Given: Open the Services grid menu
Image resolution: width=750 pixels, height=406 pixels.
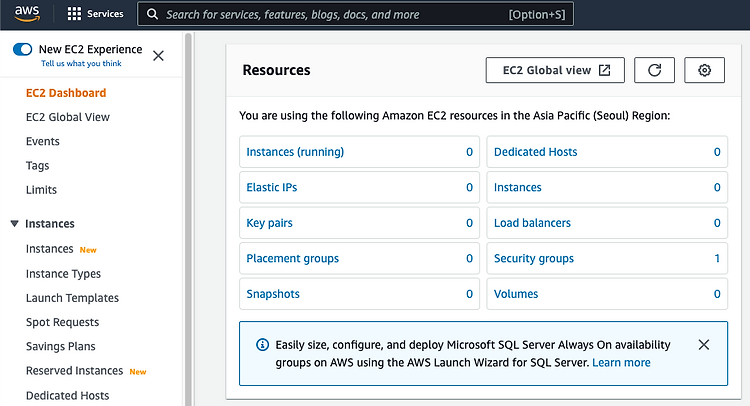Looking at the screenshot, I should tap(74, 14).
